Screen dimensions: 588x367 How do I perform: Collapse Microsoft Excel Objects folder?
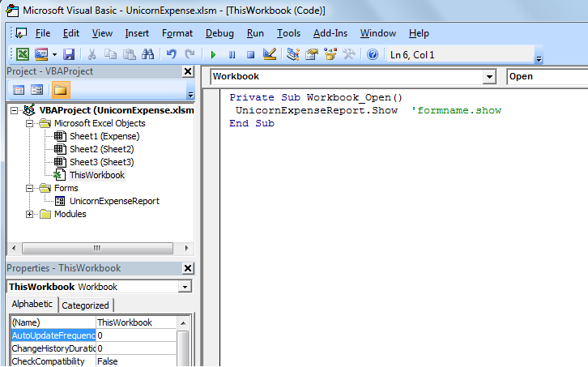point(29,123)
